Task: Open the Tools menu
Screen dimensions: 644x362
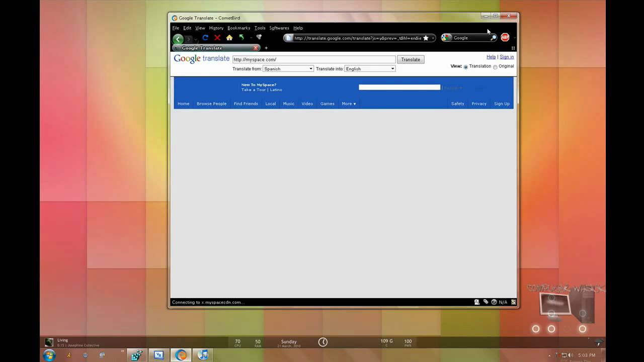Action: point(260,28)
